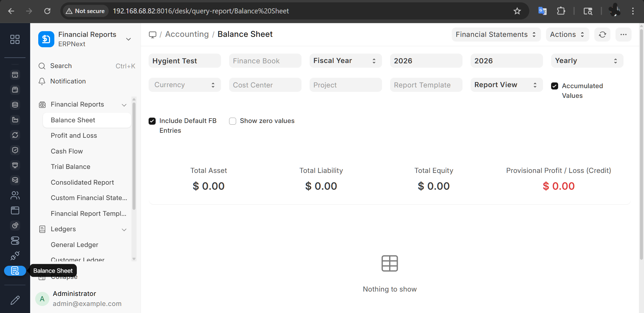Click the Search magnifier icon in the sidebar
Viewport: 644px width, 313px height.
click(x=42, y=66)
